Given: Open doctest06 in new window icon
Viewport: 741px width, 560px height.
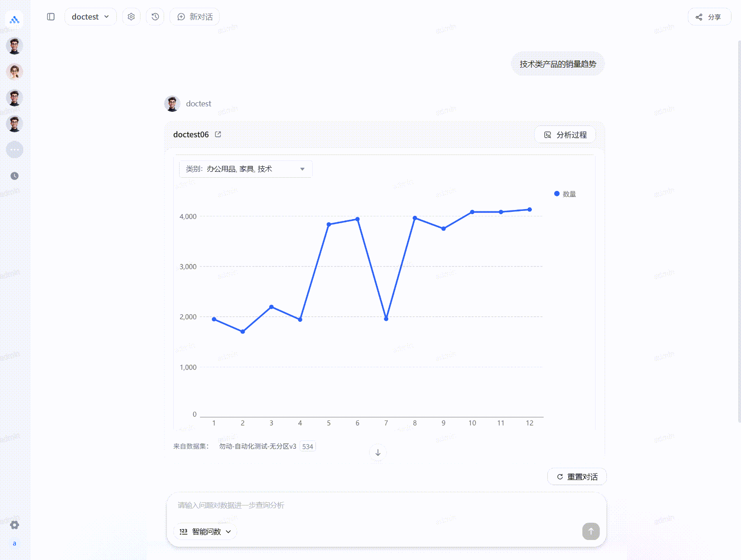Looking at the screenshot, I should (x=218, y=135).
